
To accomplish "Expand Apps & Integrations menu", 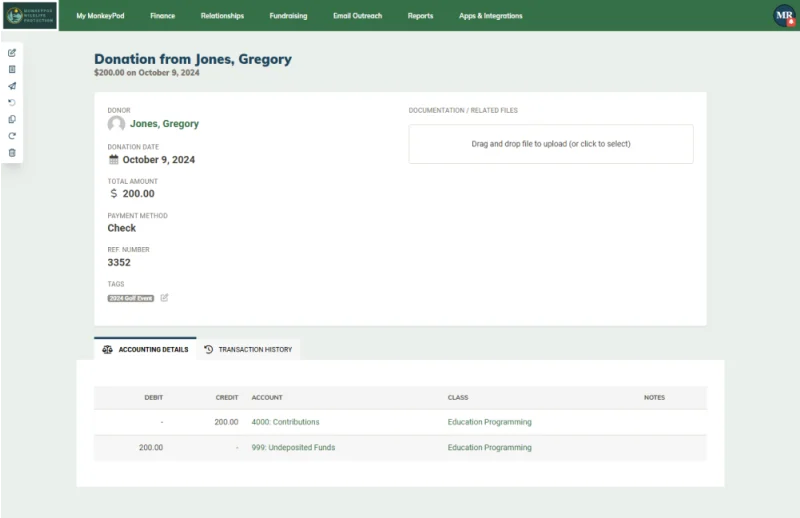I will [490, 16].
